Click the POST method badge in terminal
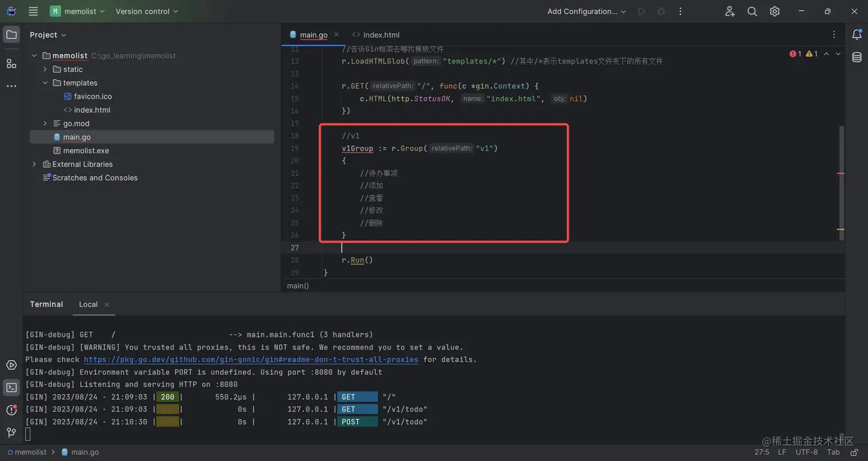 coord(358,422)
